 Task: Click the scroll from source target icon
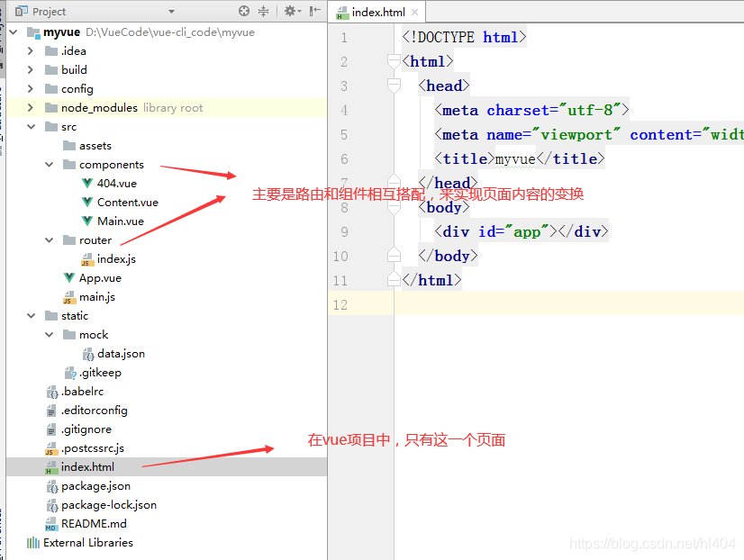click(244, 11)
